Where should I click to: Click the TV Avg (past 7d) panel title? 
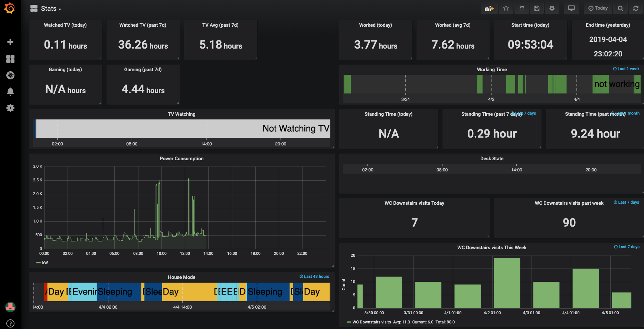click(220, 25)
